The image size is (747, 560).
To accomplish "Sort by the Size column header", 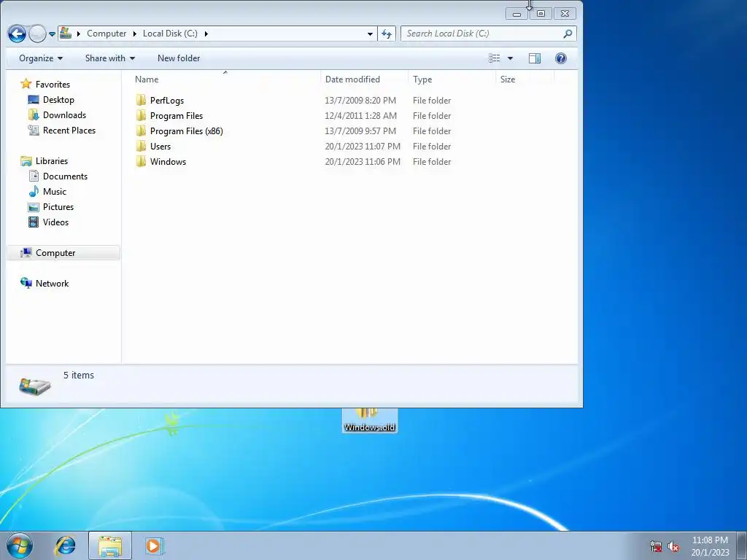I will point(508,79).
